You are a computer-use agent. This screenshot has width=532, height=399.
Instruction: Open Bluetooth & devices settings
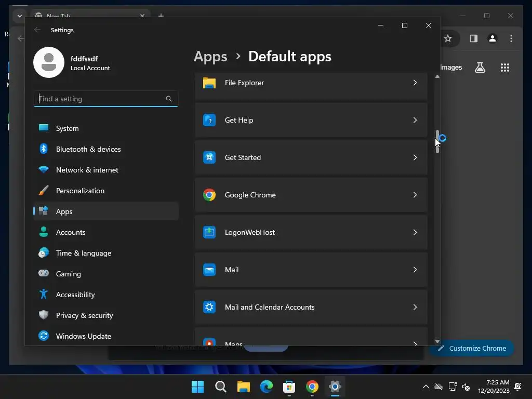[106, 149]
